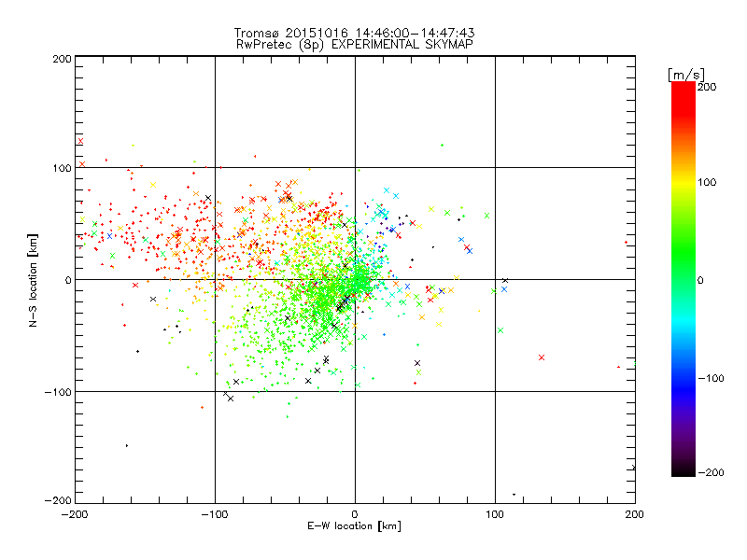Click the colorbar scale label '-100'
The image size is (747, 560).
711,379
